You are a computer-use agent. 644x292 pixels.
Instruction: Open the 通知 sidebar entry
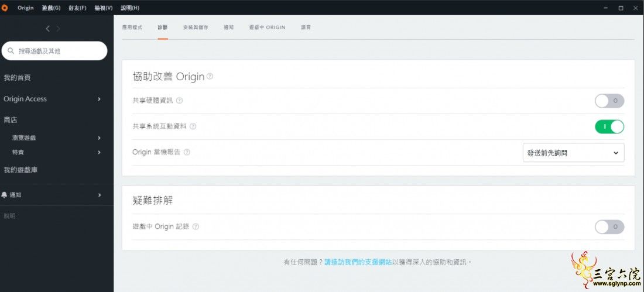coord(16,195)
